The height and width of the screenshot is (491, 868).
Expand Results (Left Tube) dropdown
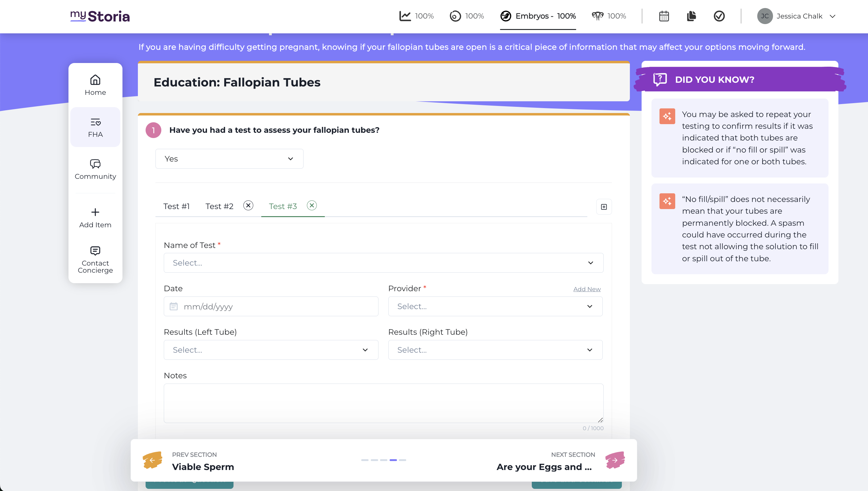coord(271,350)
